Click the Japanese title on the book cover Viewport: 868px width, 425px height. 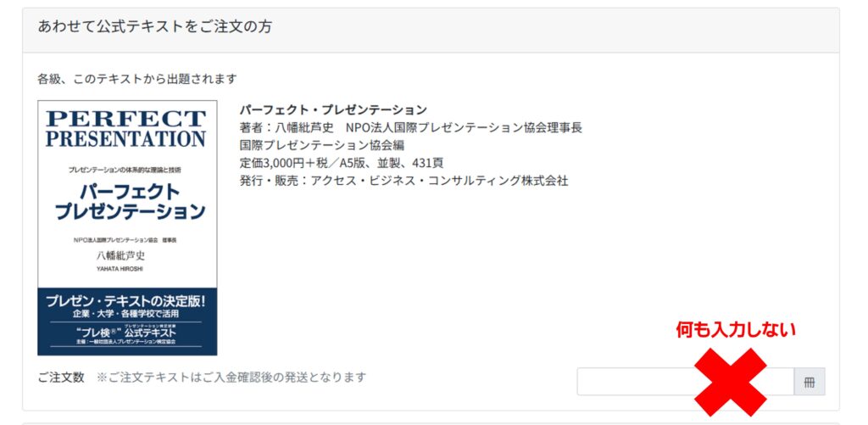pyautogui.click(x=127, y=201)
